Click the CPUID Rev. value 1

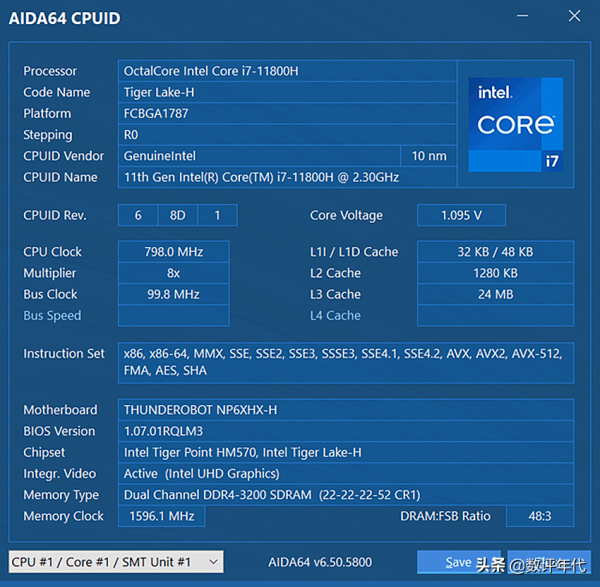point(217,215)
